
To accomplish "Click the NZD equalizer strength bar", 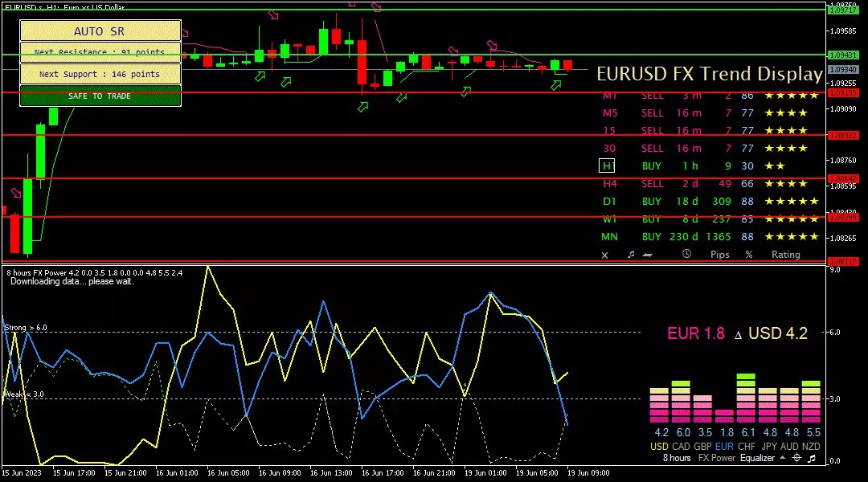I will click(x=811, y=402).
